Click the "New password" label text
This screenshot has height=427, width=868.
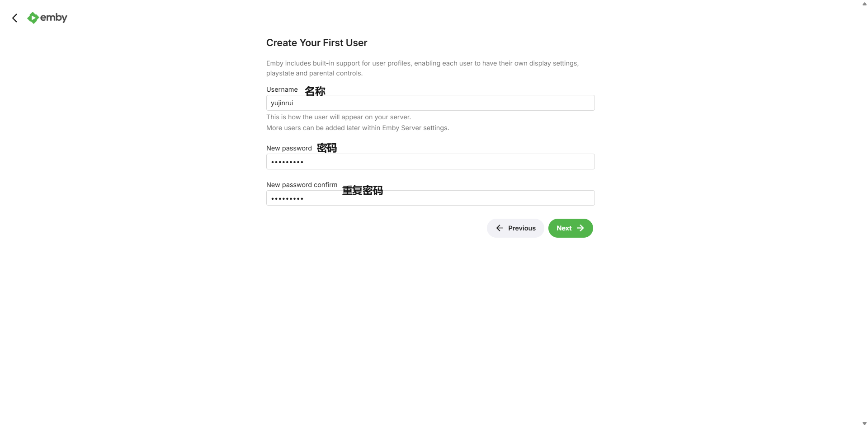click(289, 148)
